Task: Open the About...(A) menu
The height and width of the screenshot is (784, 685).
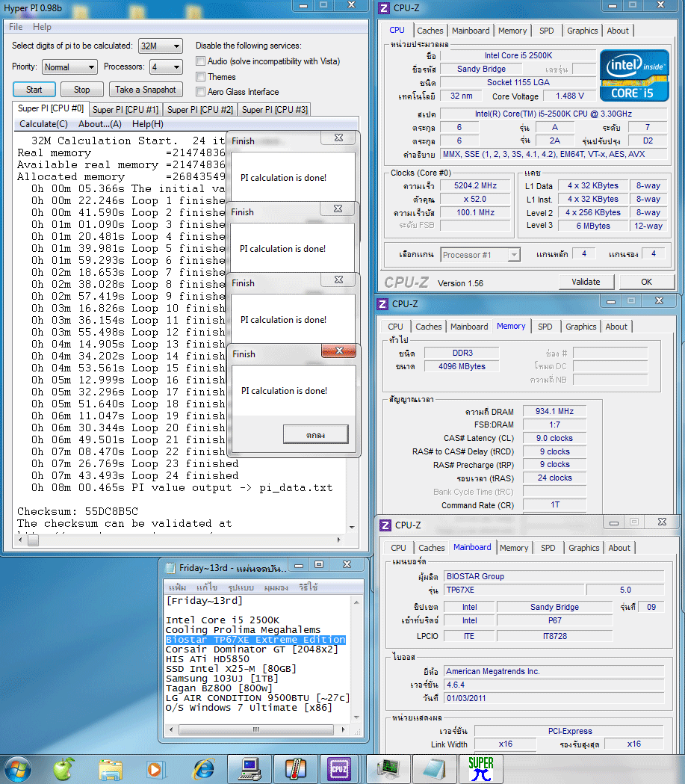Action: 100,123
